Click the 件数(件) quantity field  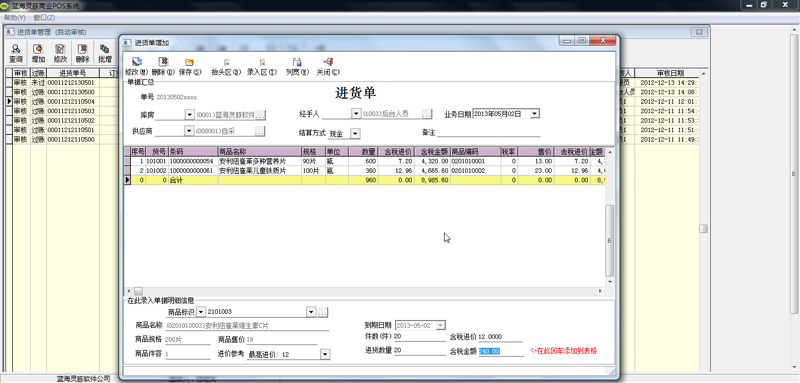(420, 336)
